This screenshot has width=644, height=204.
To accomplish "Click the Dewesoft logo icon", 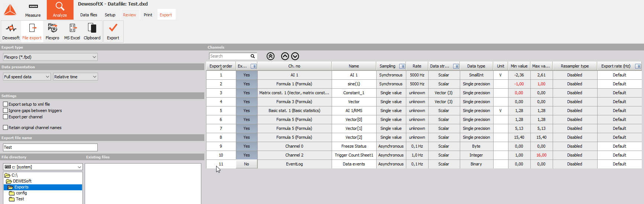I will click(10, 10).
